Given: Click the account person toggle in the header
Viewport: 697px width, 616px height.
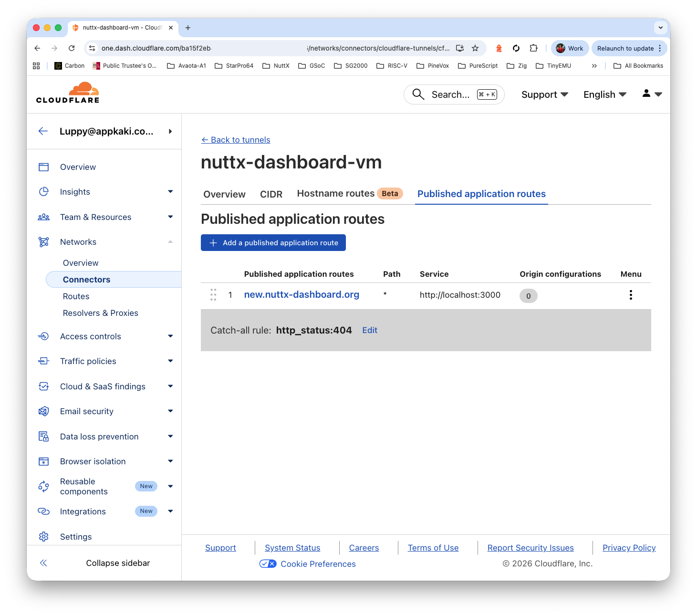Looking at the screenshot, I should pyautogui.click(x=652, y=94).
